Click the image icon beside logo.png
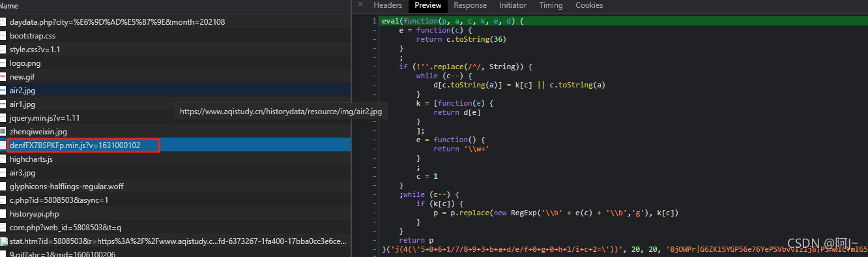The image size is (868, 257). click(x=3, y=63)
